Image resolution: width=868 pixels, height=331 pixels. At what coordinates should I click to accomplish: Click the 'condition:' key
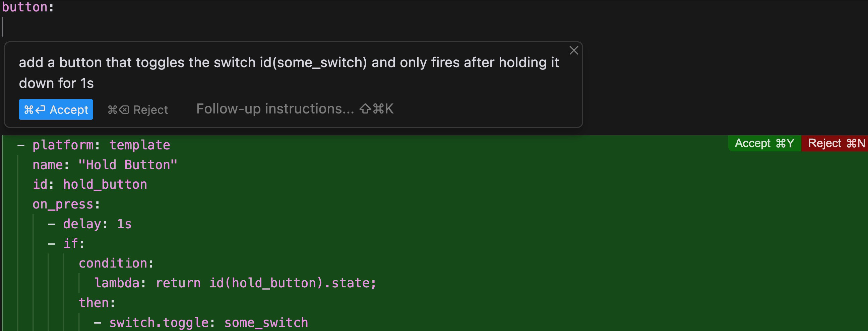(x=113, y=263)
